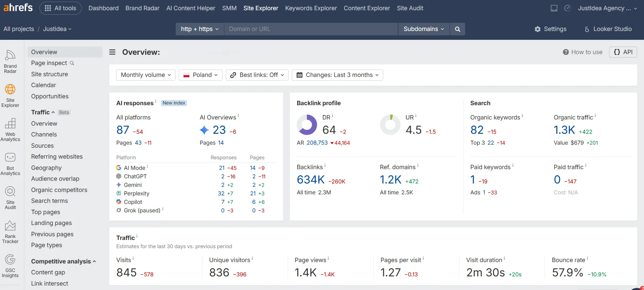Click info icon next to Organic keywords

tap(522, 116)
